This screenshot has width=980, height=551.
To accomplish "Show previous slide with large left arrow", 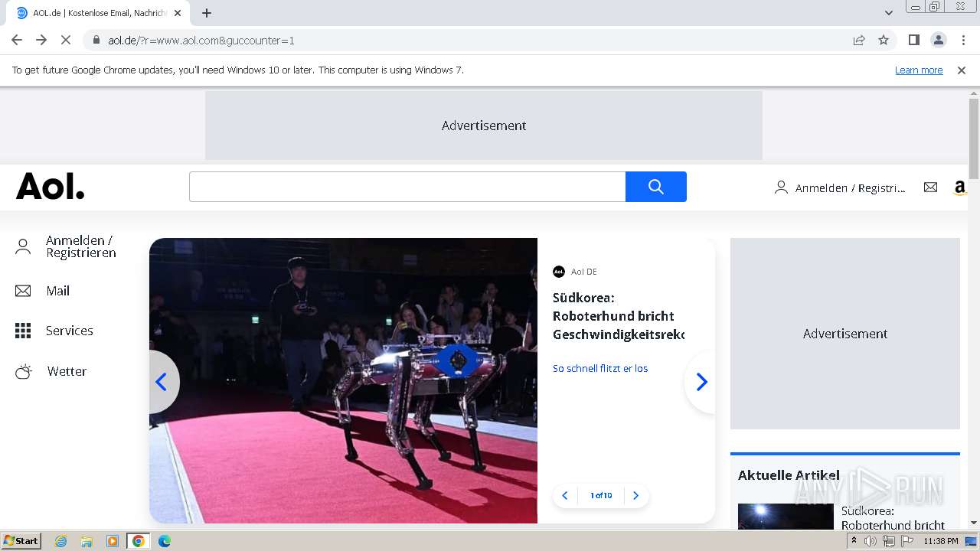I will click(x=162, y=382).
